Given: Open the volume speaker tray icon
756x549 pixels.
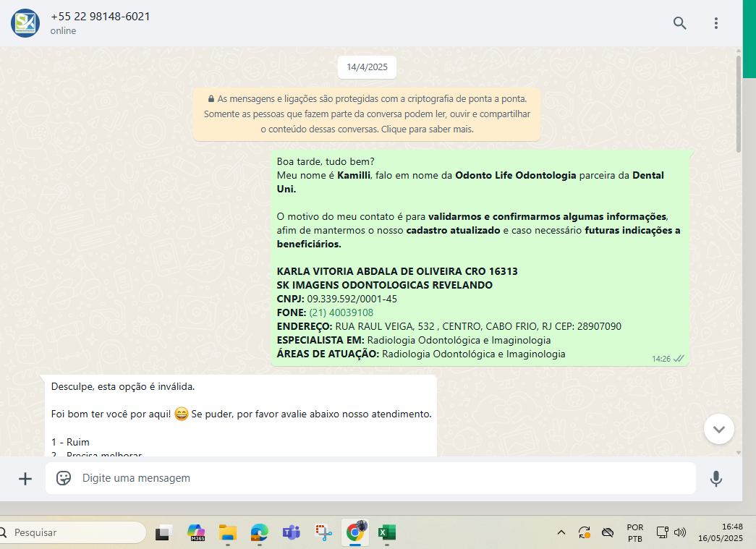Looking at the screenshot, I should [x=680, y=532].
